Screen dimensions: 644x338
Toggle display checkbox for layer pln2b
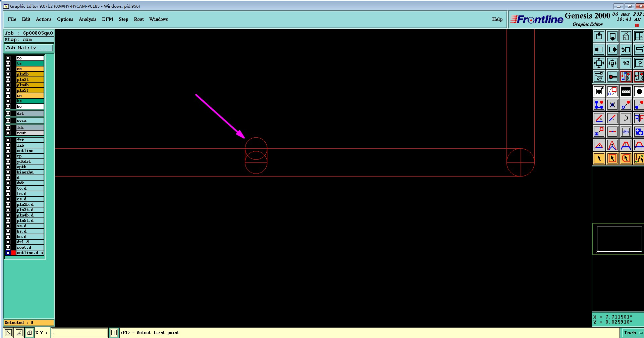pyautogui.click(x=8, y=74)
